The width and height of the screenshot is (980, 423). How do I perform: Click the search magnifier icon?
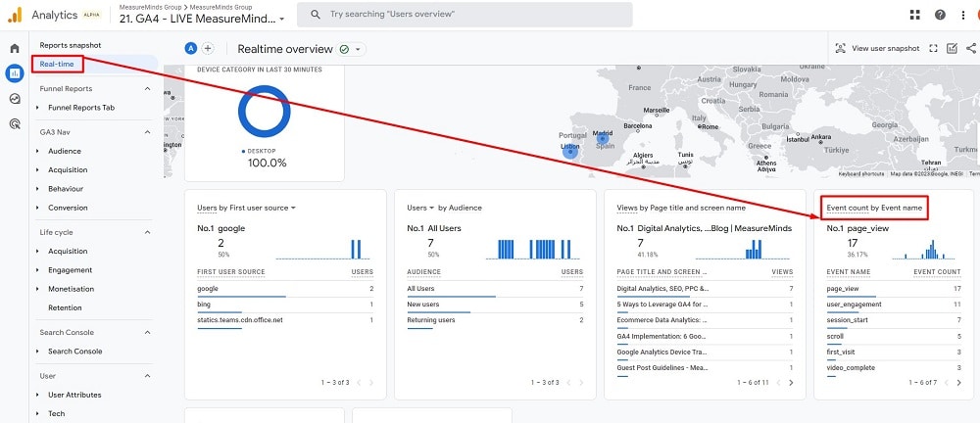(316, 14)
